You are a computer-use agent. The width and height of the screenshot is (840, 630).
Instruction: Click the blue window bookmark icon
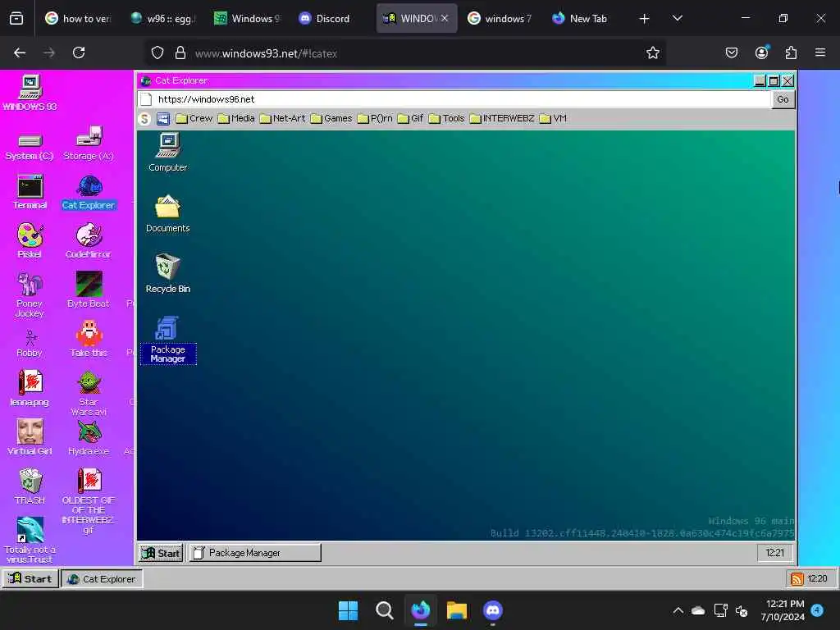[x=163, y=119]
